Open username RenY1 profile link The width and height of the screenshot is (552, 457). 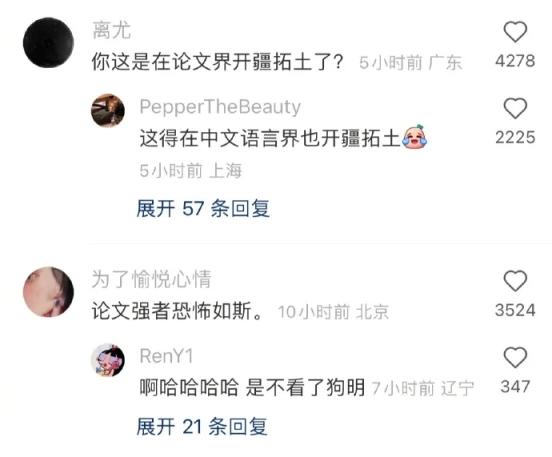point(166,356)
